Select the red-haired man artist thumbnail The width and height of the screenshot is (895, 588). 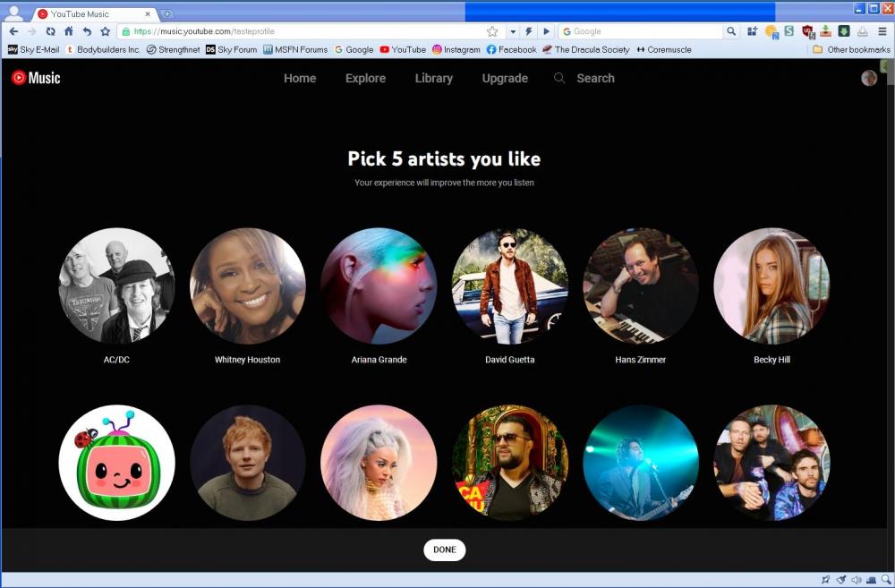tap(247, 463)
